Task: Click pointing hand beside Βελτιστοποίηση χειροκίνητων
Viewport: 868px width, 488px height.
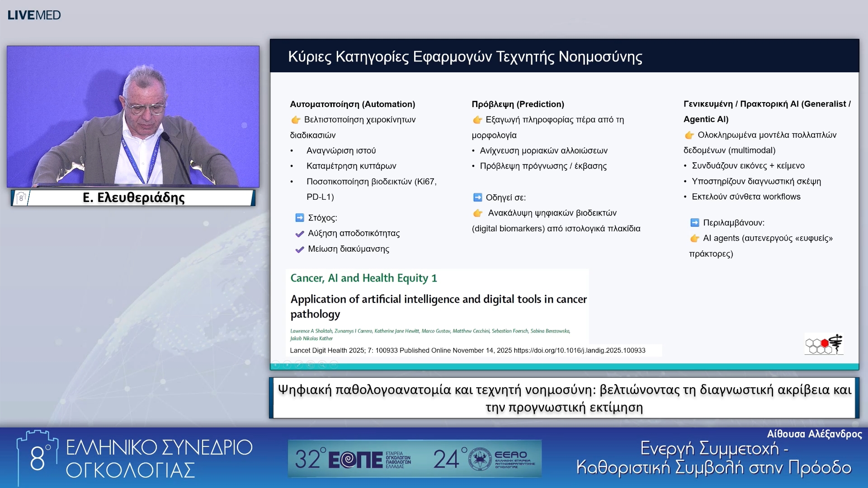Action: pos(296,120)
